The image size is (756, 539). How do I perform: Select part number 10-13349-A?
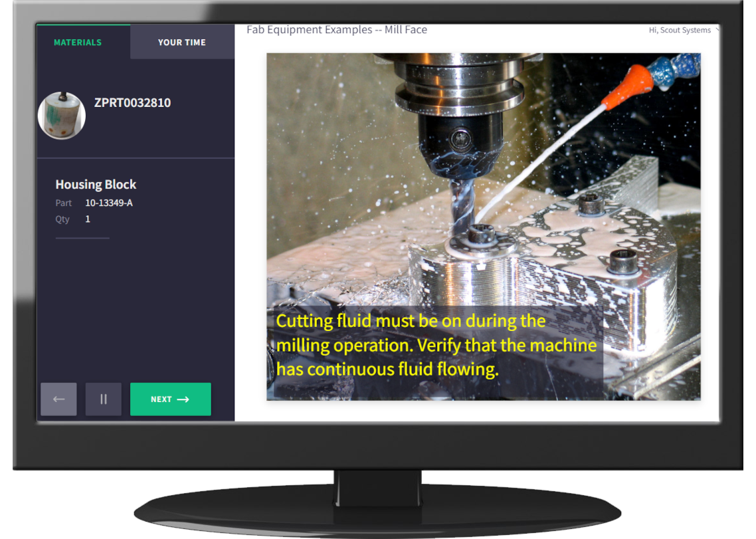click(109, 203)
